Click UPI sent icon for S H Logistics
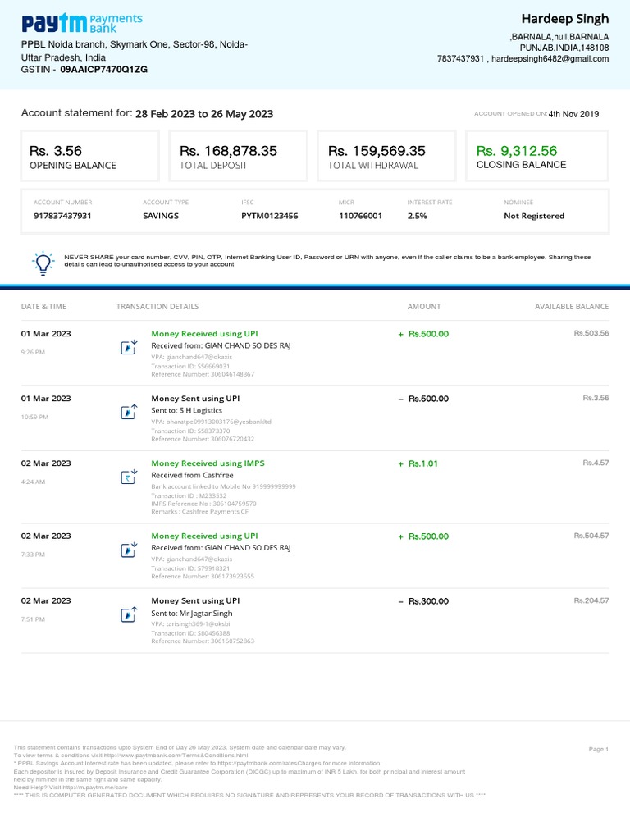This screenshot has height=840, width=630. tap(129, 413)
